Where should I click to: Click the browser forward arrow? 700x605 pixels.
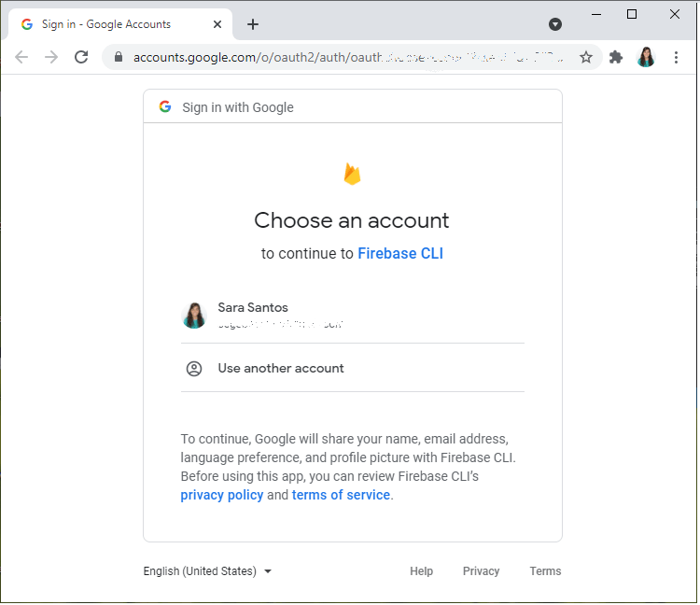(51, 57)
